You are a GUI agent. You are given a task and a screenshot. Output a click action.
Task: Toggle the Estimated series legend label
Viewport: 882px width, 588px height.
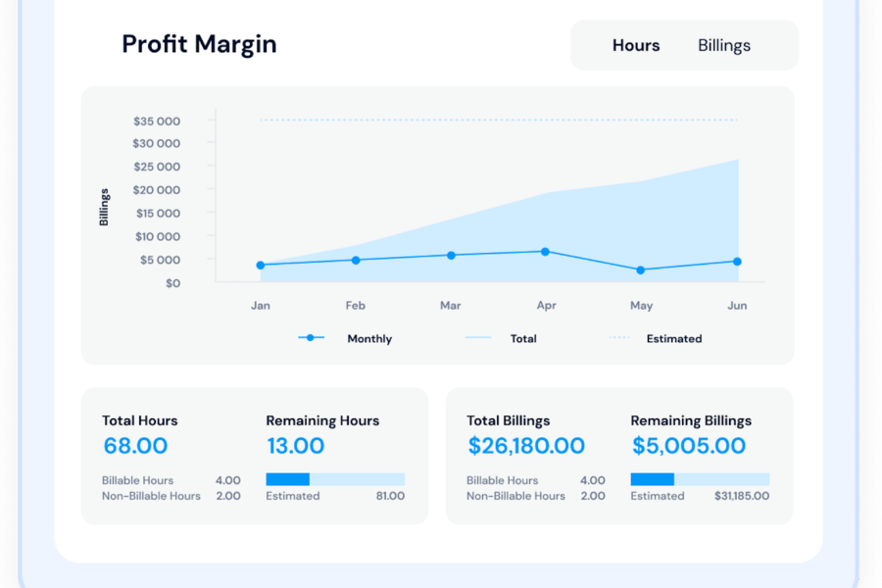coord(674,339)
